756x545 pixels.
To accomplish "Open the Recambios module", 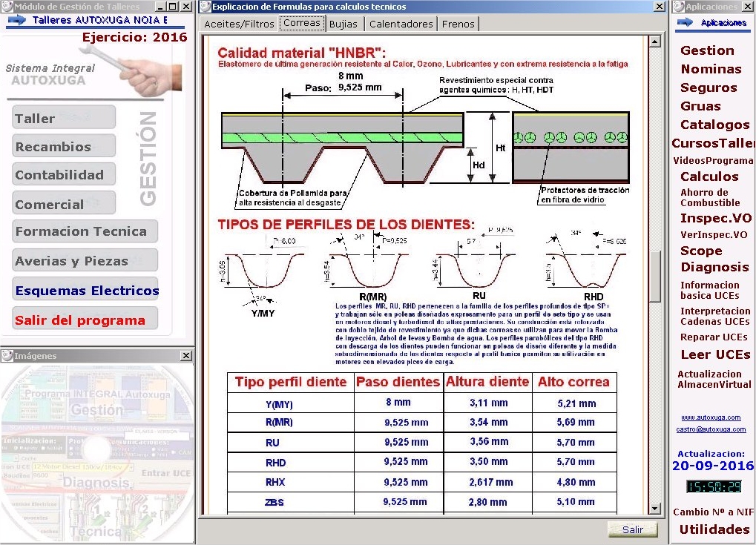I will (64, 146).
